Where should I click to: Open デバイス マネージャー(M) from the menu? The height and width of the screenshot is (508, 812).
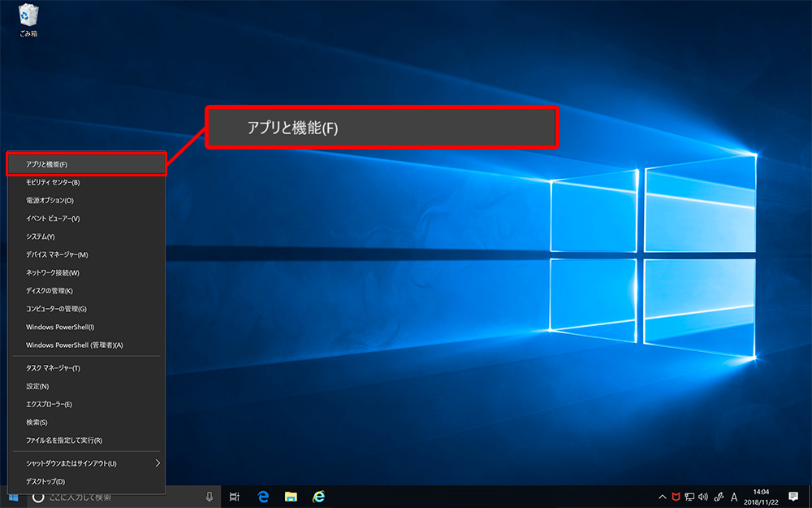(87, 255)
